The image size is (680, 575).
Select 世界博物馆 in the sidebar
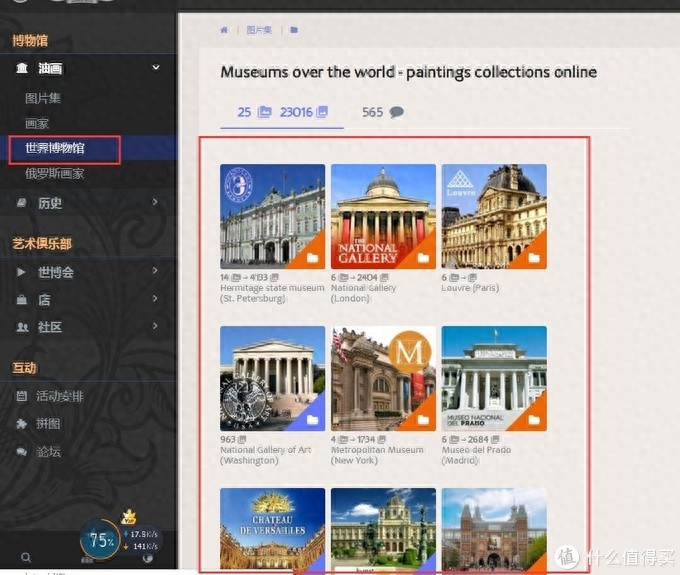(x=55, y=148)
